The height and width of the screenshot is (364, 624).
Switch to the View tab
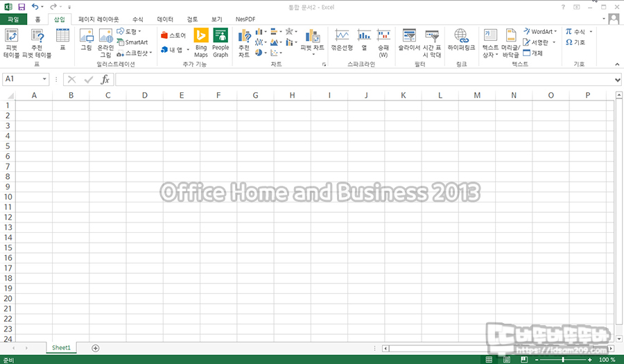[217, 19]
